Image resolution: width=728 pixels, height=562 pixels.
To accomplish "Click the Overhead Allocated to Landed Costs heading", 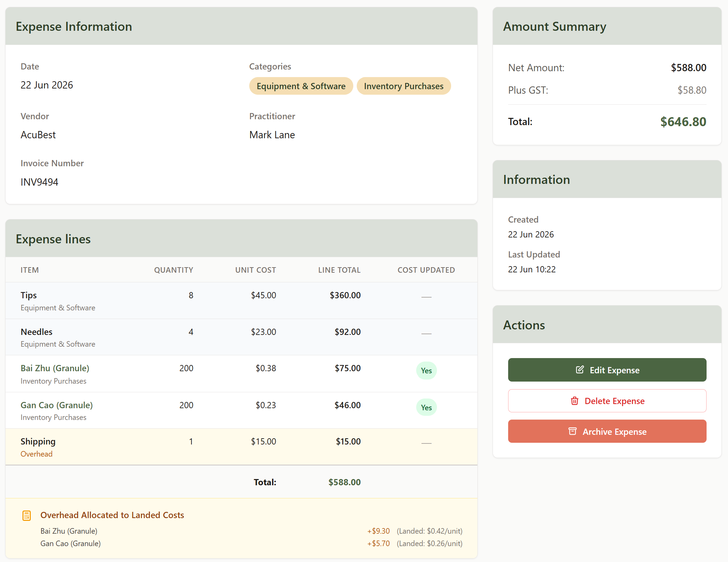I will [112, 515].
